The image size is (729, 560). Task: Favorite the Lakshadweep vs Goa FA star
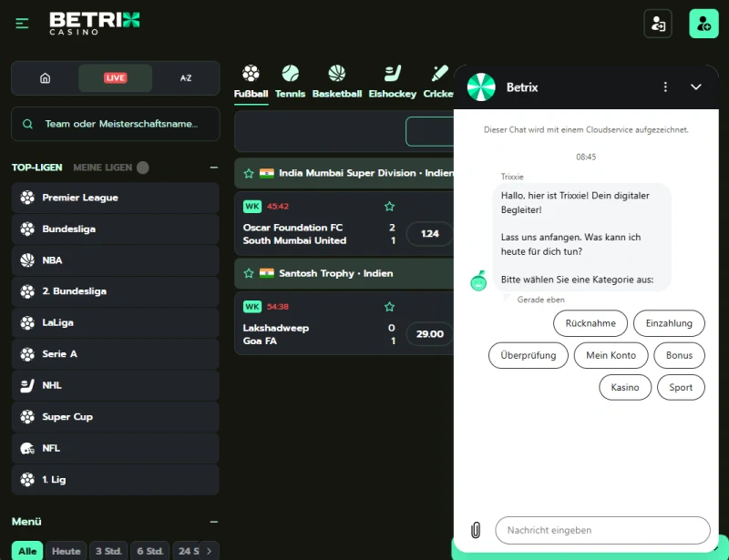point(389,307)
